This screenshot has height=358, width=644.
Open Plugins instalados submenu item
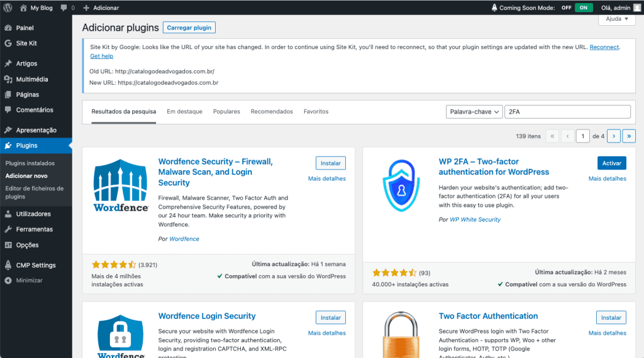[30, 163]
